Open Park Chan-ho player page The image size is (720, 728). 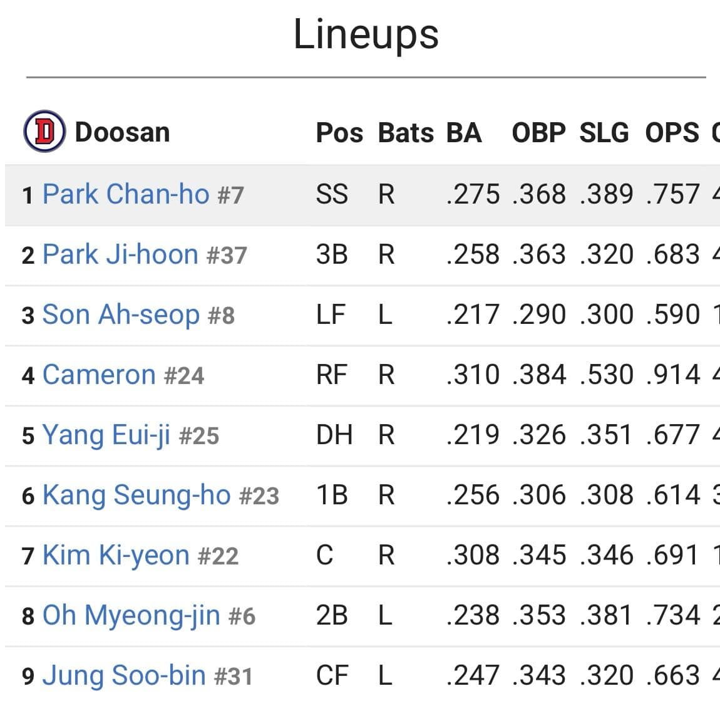click(126, 194)
